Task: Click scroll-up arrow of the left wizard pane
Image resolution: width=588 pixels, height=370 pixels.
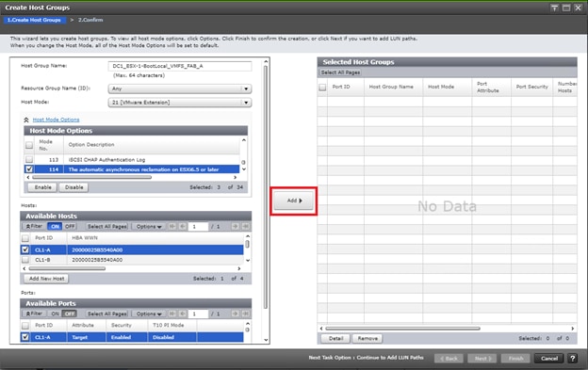Action: [x=266, y=61]
